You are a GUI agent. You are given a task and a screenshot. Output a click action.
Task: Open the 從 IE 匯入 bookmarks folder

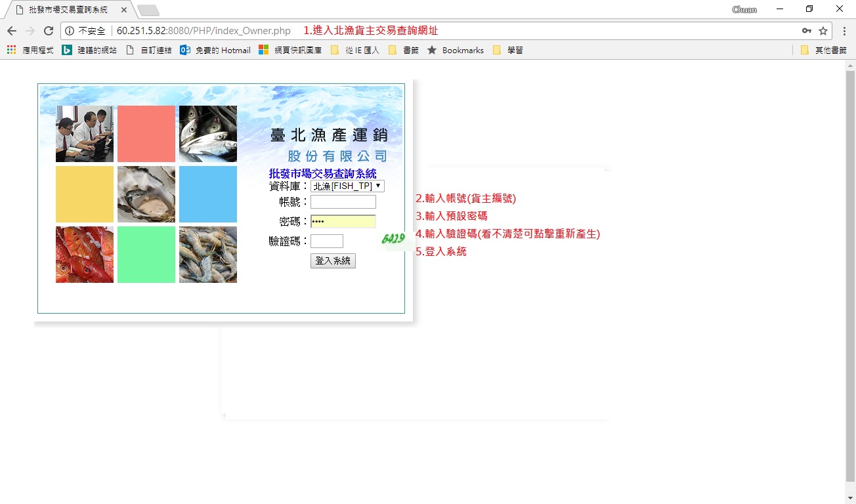click(x=355, y=50)
